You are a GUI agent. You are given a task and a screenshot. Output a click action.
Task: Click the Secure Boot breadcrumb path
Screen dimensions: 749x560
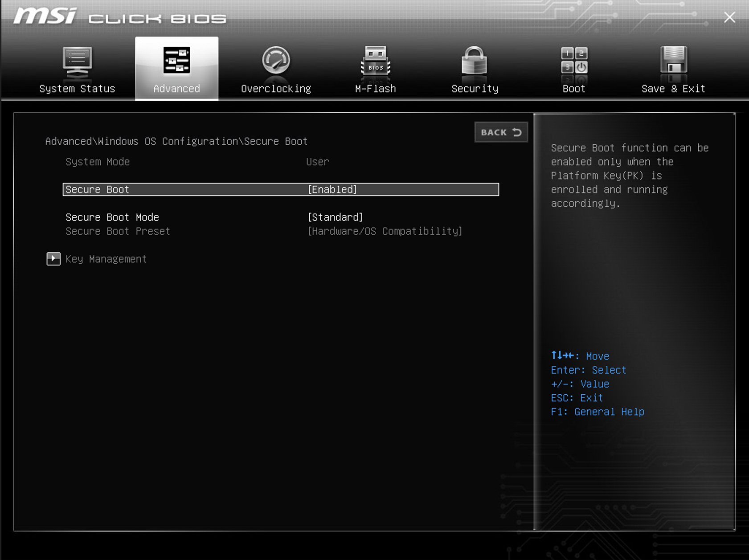pos(176,141)
